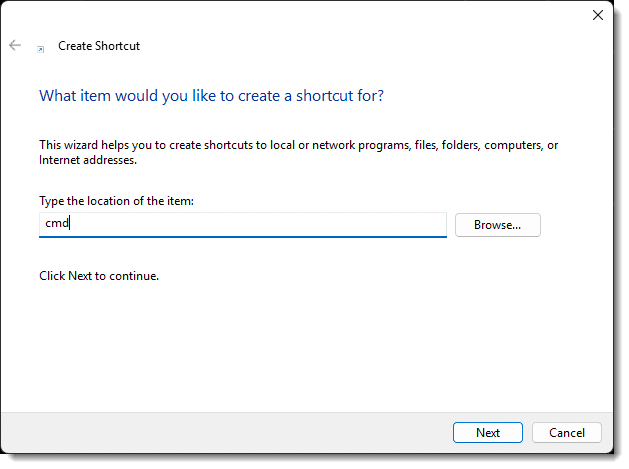Click the shortcut icon beside Create Shortcut title

tap(41, 49)
